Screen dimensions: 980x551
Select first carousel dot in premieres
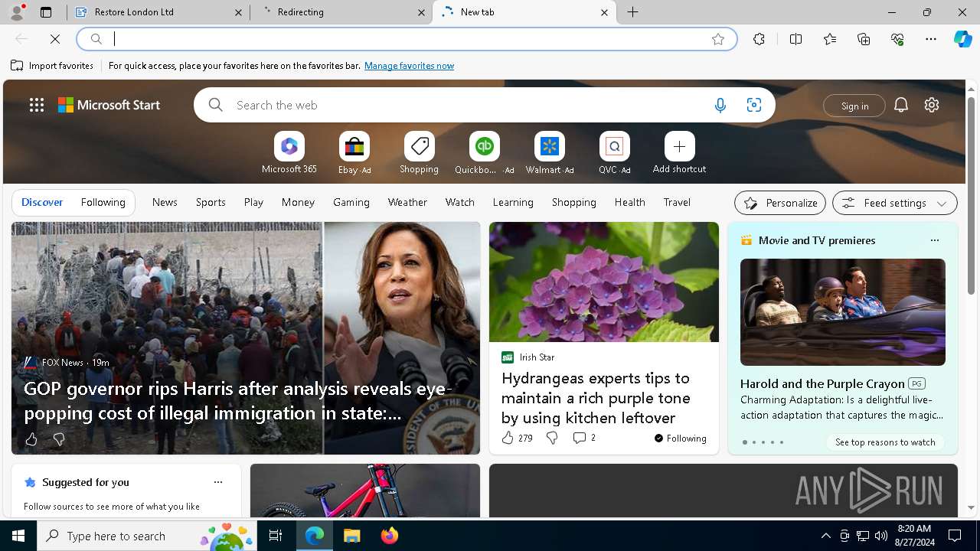(x=745, y=442)
